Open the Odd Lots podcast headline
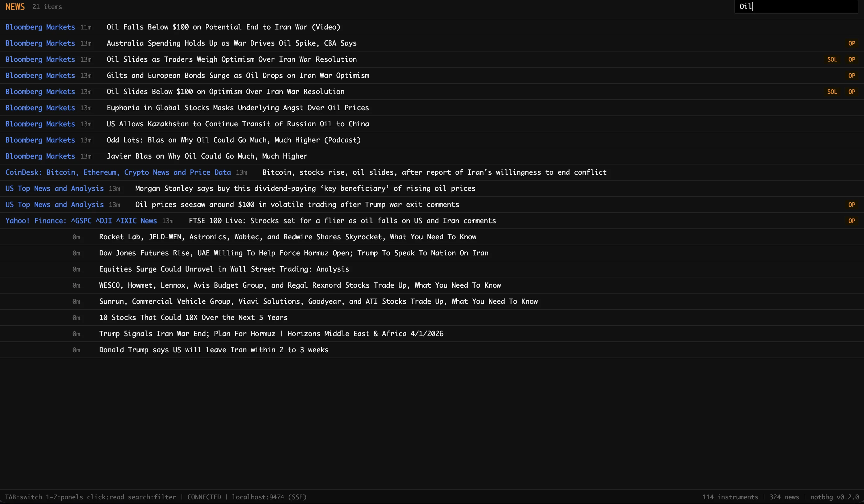Viewport: 864px width, 504px height. click(x=233, y=140)
